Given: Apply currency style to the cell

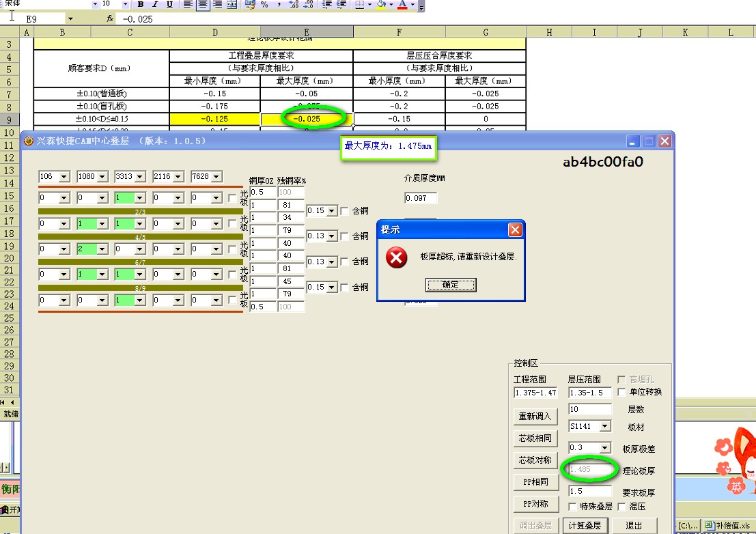Looking at the screenshot, I should (x=250, y=4).
